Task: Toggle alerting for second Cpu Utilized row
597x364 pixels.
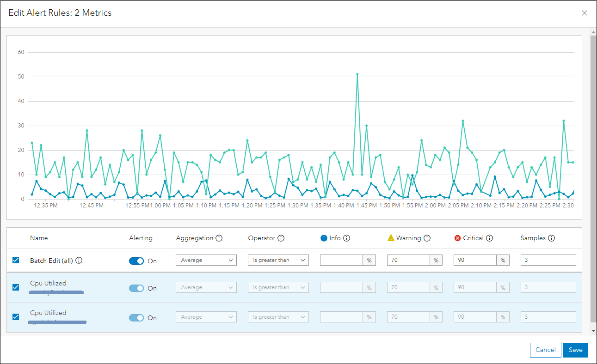Action: (136, 318)
